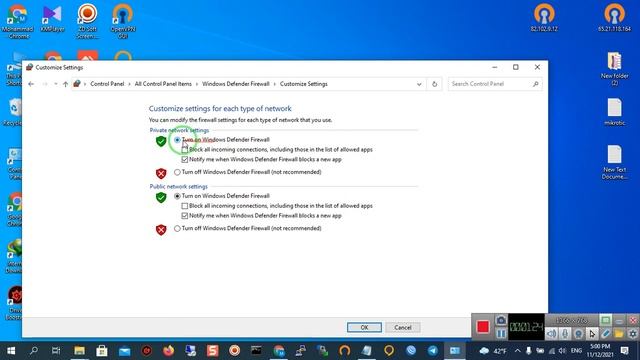This screenshot has height=360, width=640.
Task: Open the recorder settings gear
Action: 632,333
